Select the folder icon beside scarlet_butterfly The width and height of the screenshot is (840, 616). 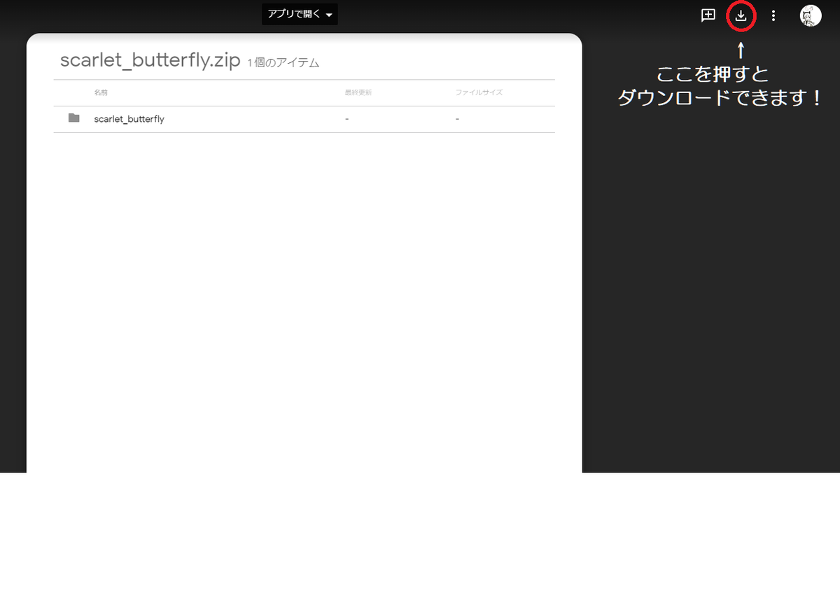point(73,118)
